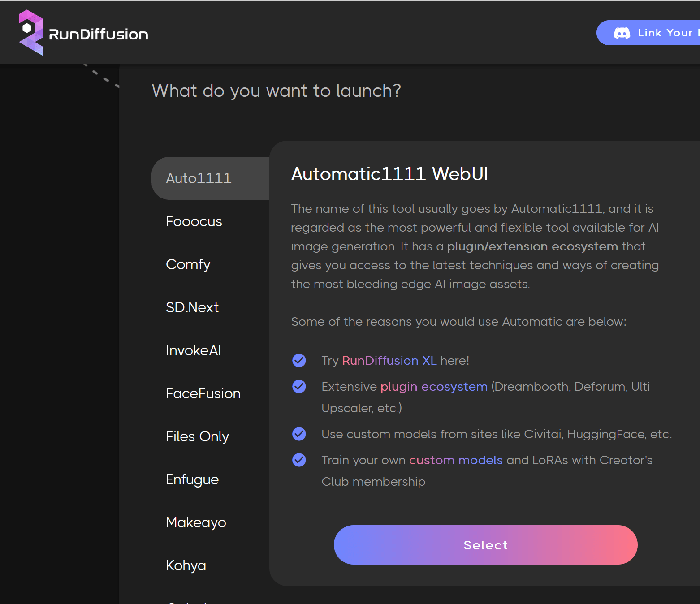Switch to the Fooocus tab
700x604 pixels.
tap(194, 221)
